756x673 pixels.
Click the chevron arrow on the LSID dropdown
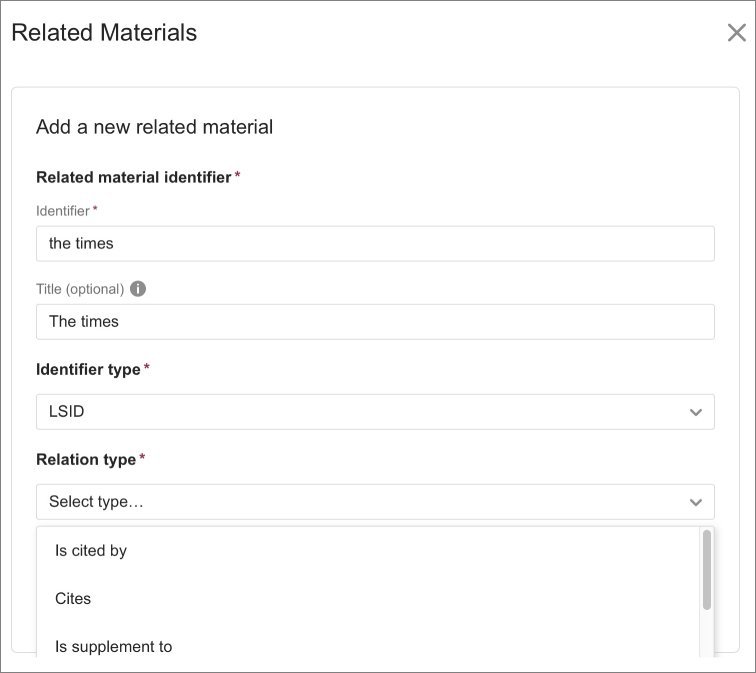696,412
